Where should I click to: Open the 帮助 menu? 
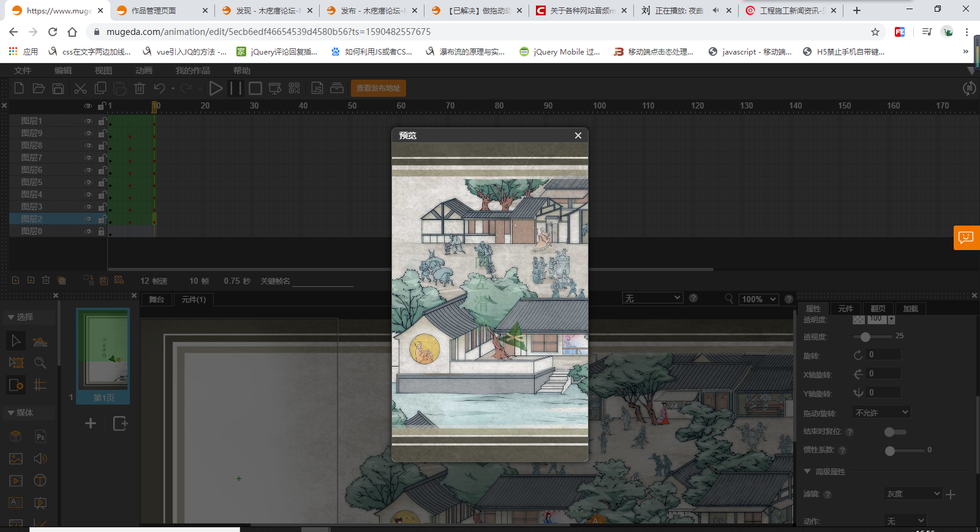(x=242, y=70)
